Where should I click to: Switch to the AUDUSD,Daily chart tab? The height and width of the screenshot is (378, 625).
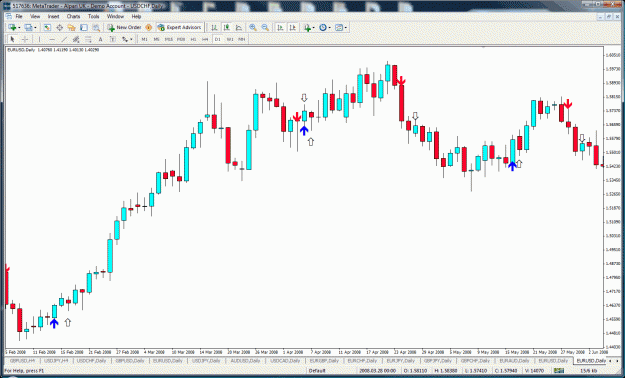pyautogui.click(x=245, y=360)
